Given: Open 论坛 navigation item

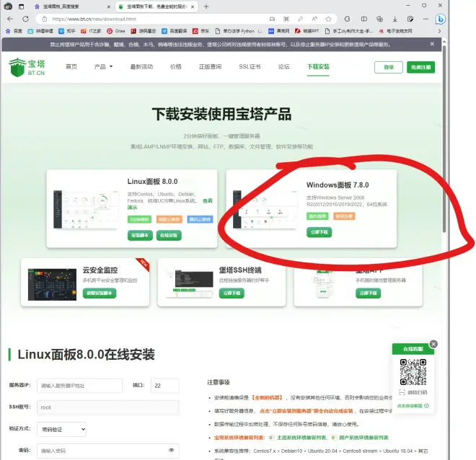Looking at the screenshot, I should tap(284, 67).
